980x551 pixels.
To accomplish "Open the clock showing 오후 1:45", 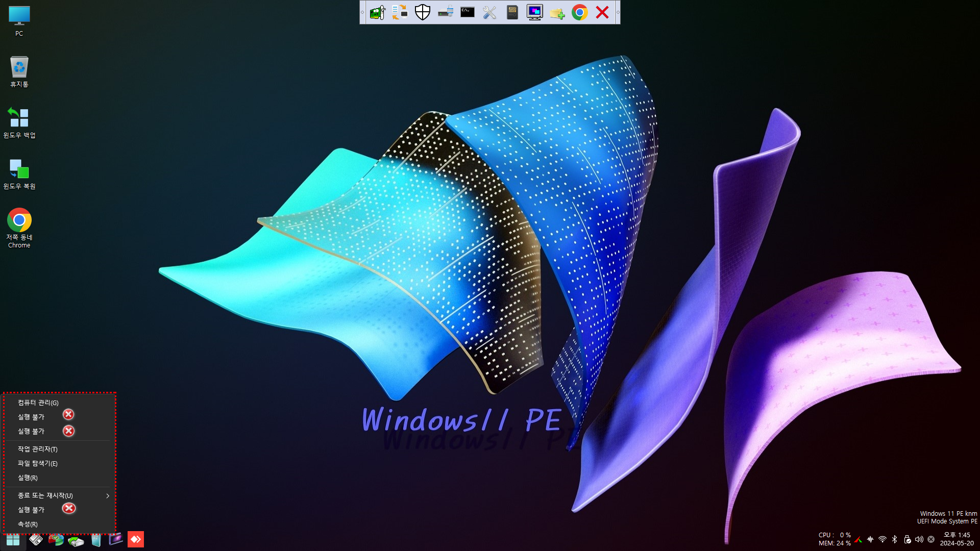I will click(x=957, y=539).
